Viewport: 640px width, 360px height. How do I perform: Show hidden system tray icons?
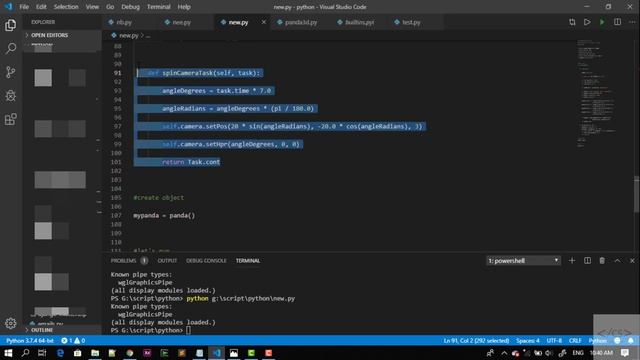(504, 353)
